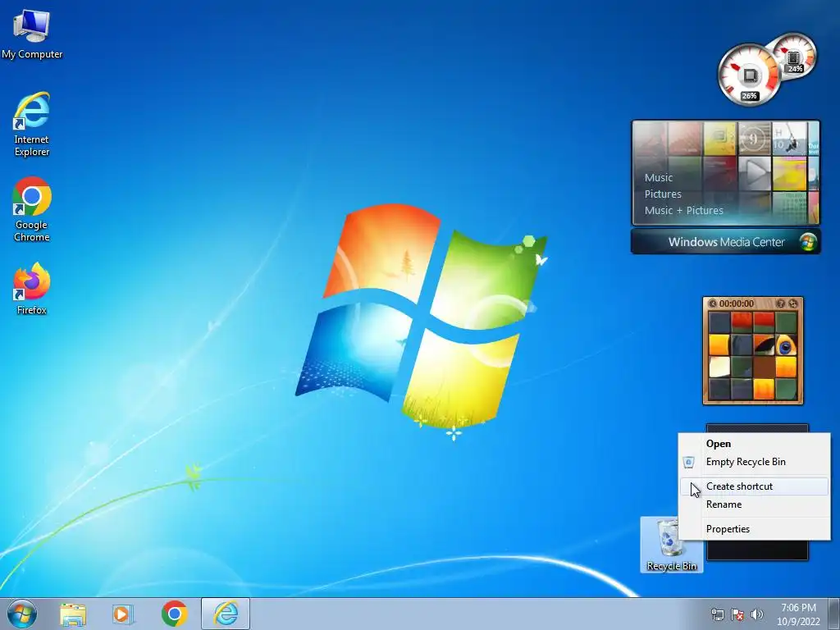
Task: Click Music in the Media Center gadget
Action: (659, 178)
